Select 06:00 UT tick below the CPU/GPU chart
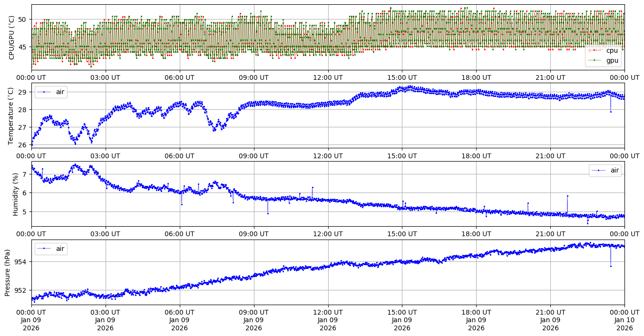Image resolution: width=644 pixels, height=336 pixels. [x=179, y=77]
